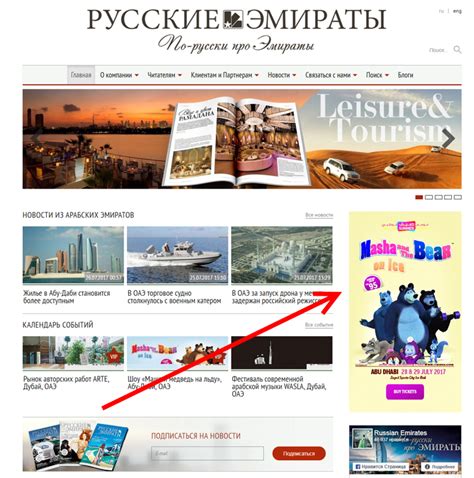Viewport: 474px width, 478px height.
Task: Open the military boat news thumbnail
Action: point(177,255)
